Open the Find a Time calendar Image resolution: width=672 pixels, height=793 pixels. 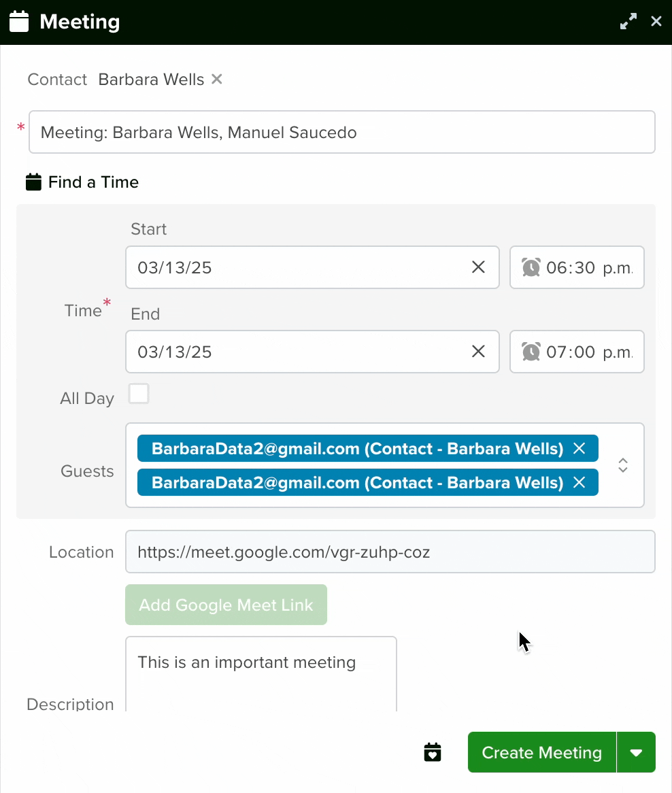pyautogui.click(x=82, y=182)
